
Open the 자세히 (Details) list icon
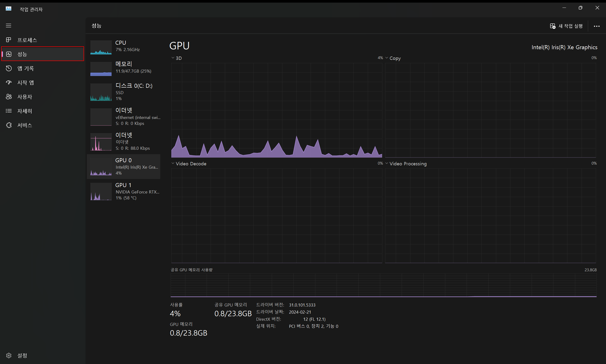[9, 111]
